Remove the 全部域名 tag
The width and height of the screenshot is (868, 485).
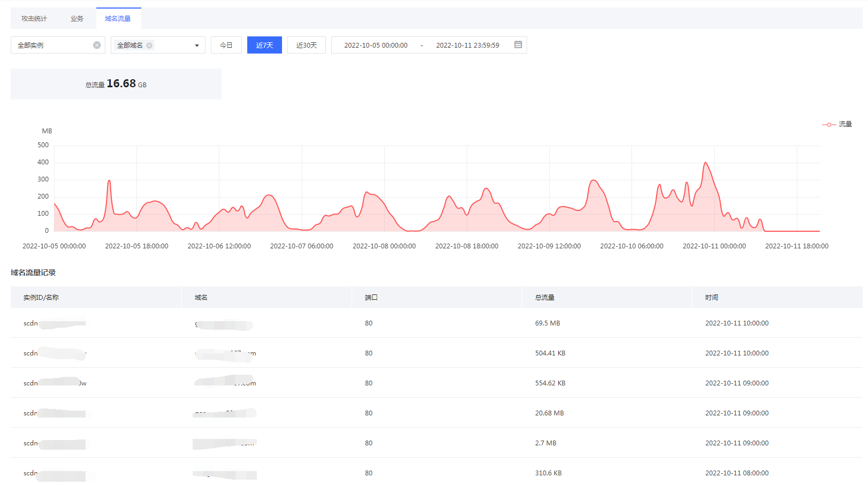coord(149,46)
